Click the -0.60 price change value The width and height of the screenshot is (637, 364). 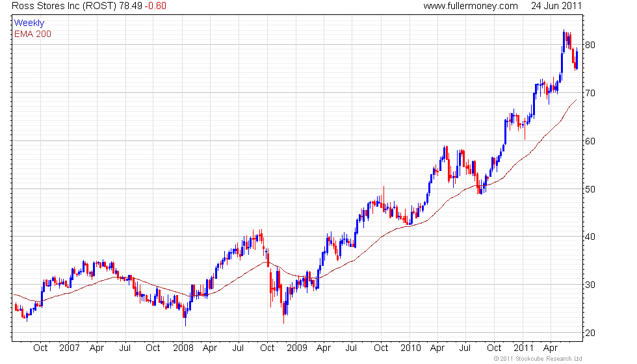point(155,6)
